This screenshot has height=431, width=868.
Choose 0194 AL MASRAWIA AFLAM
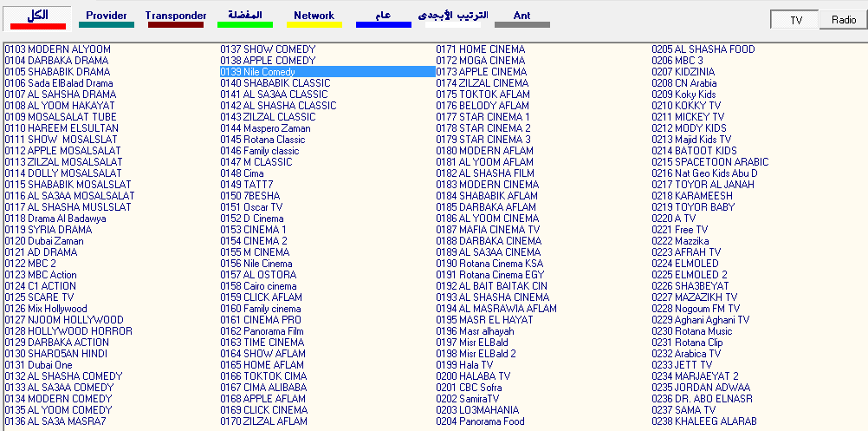tap(496, 309)
